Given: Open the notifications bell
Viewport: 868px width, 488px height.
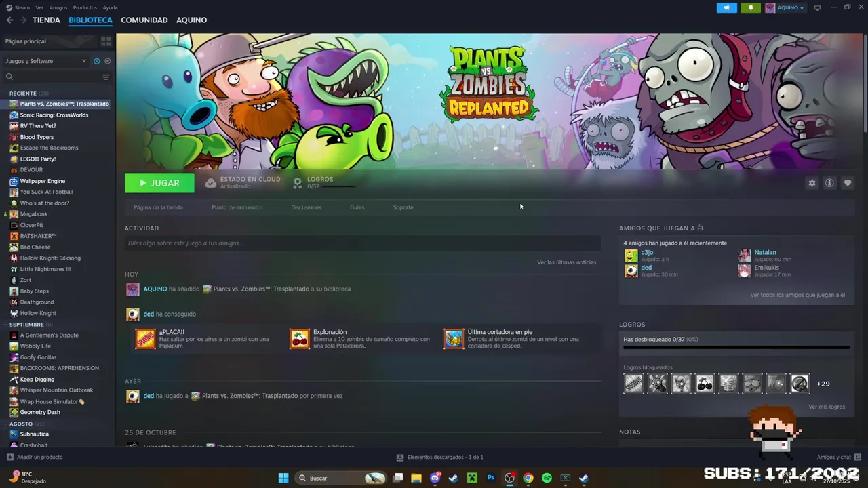Looking at the screenshot, I should tap(750, 7).
